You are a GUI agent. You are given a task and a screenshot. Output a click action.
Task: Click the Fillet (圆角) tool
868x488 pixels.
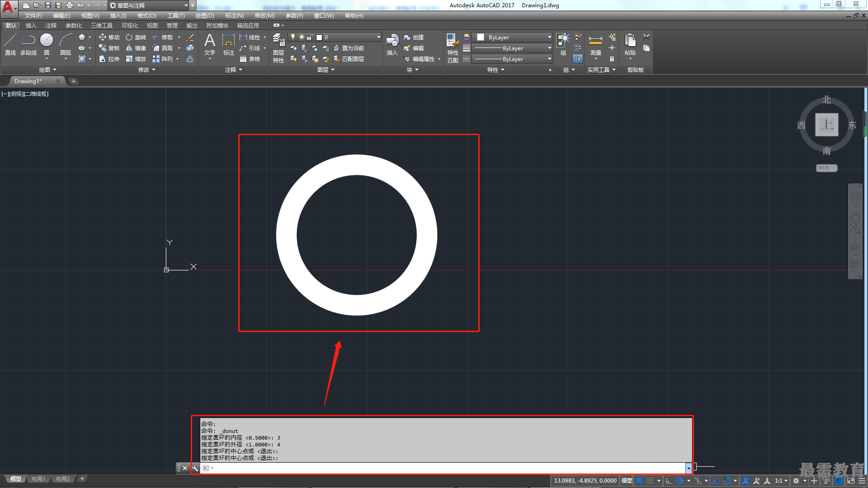pos(163,48)
